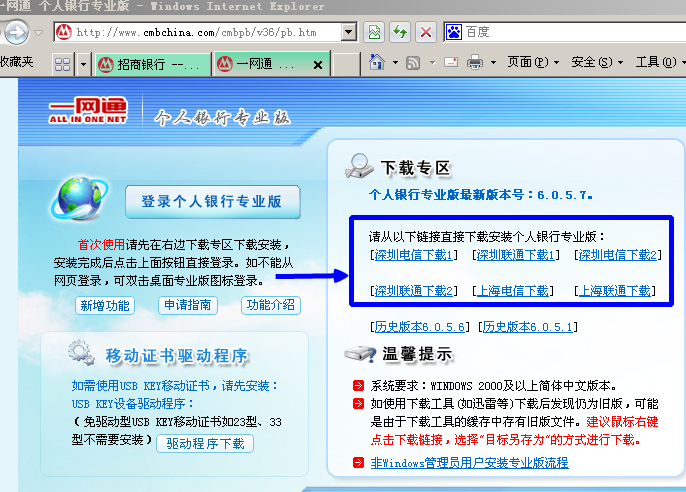This screenshot has width=686, height=492.
Task: Click the drive question icon by 温馨提示
Action: (360, 353)
